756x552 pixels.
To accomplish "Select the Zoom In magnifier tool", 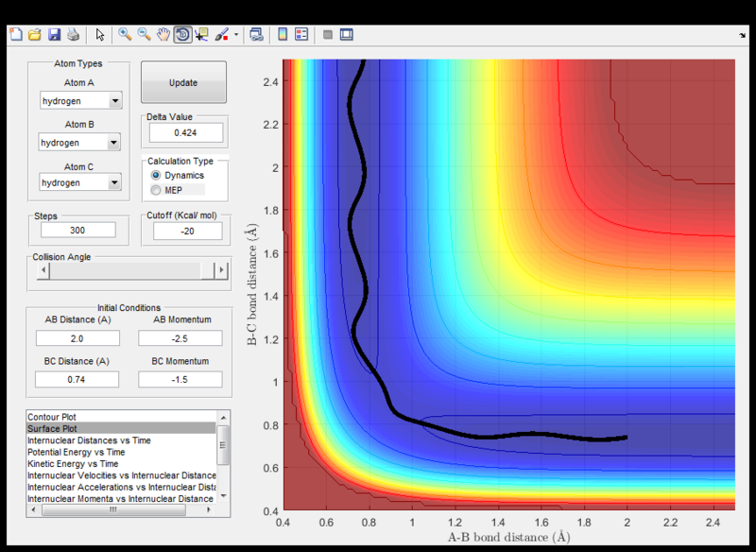I will (125, 35).
